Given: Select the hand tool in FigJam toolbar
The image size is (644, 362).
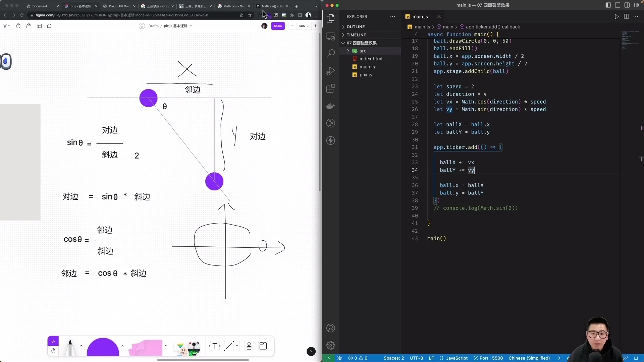Looking at the screenshot, I should 53,350.
